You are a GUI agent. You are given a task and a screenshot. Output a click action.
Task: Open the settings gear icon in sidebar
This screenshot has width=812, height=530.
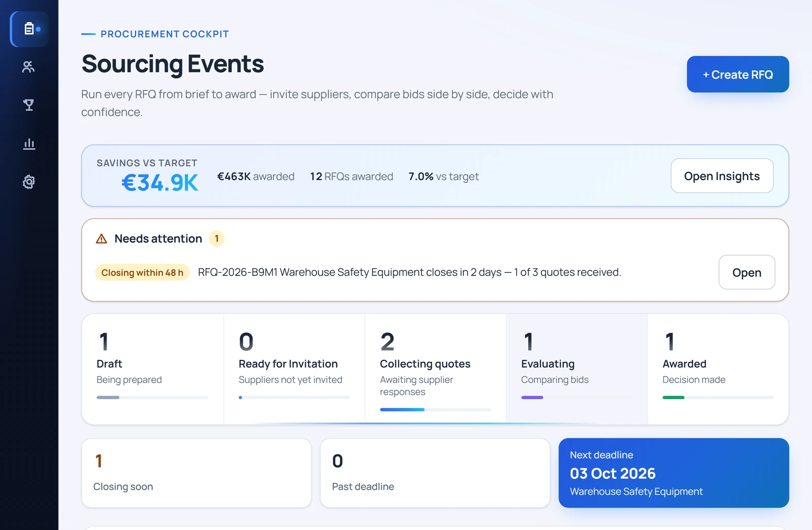tap(29, 182)
